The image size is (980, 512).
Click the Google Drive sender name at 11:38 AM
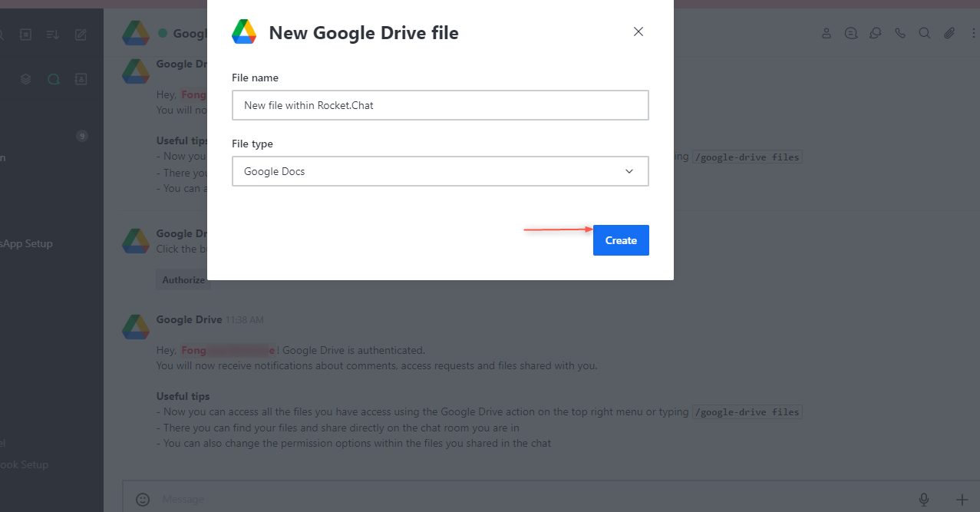point(189,319)
